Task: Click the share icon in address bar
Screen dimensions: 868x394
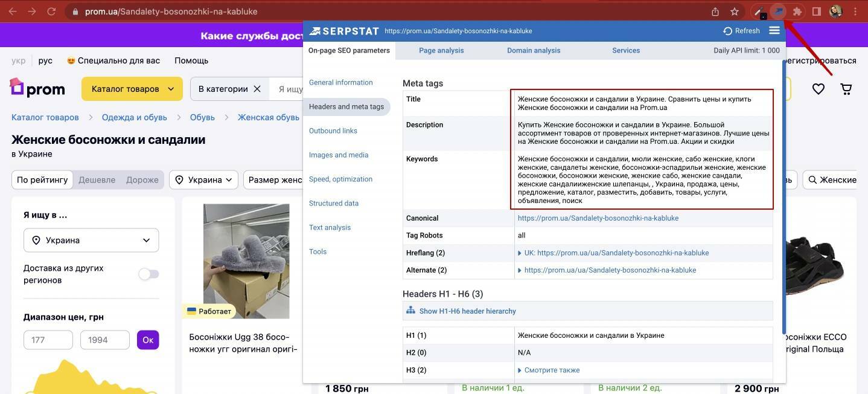Action: click(715, 11)
